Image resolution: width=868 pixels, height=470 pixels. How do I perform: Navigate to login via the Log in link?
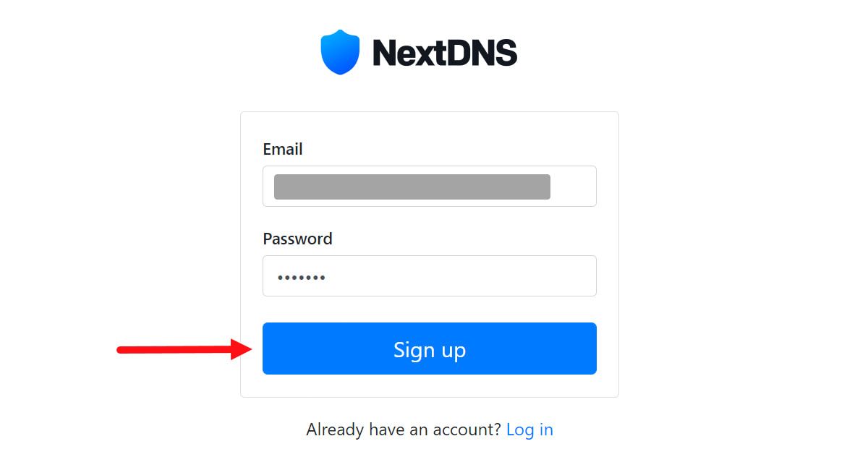pos(530,430)
